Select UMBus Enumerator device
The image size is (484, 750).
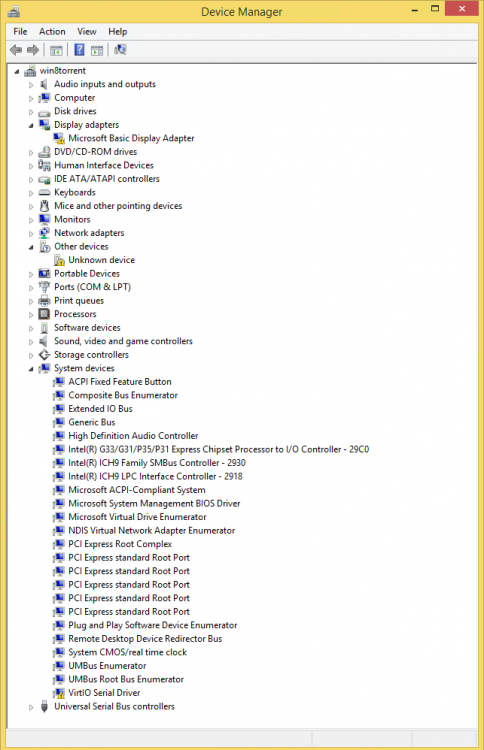coord(107,666)
